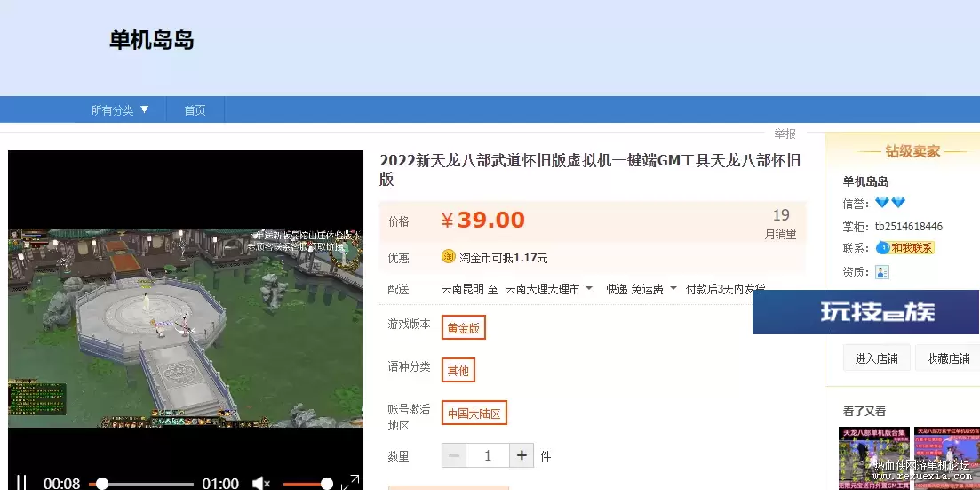
Task: Adjust the video volume slider
Action: tap(307, 484)
